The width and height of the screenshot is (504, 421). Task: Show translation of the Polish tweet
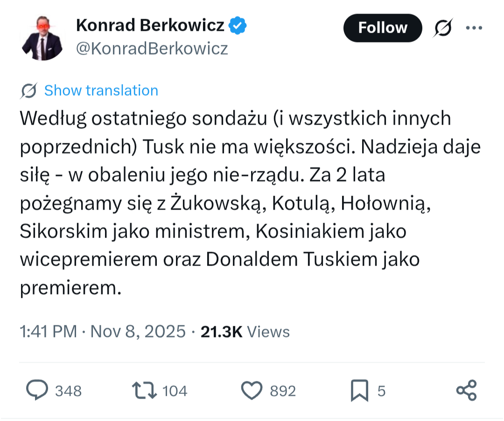[x=101, y=91]
